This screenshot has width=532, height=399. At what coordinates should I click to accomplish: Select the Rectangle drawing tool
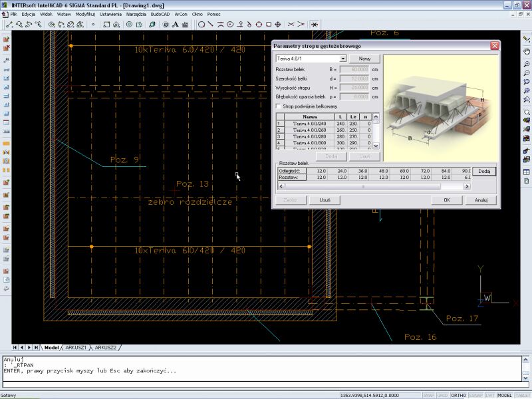click(x=106, y=25)
